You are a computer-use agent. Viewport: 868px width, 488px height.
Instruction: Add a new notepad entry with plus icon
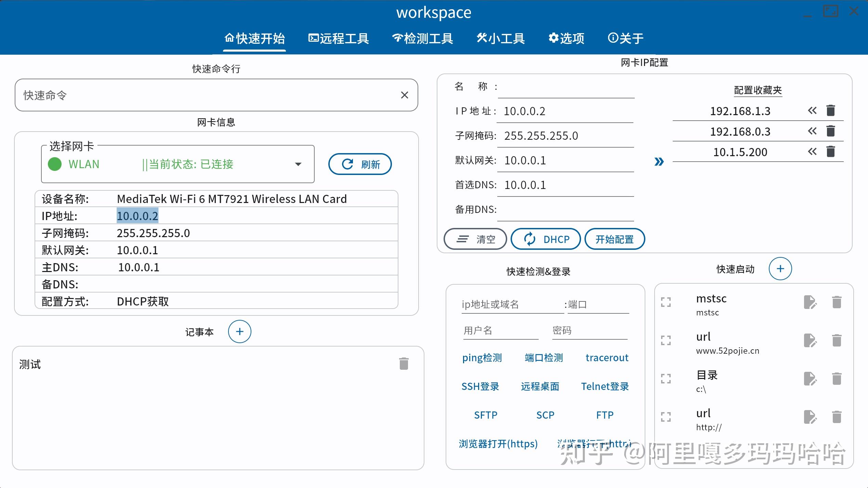click(x=240, y=331)
